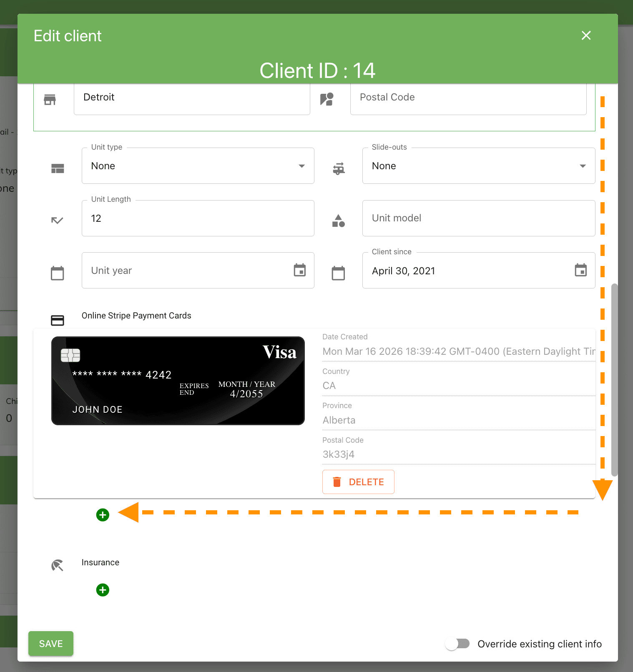This screenshot has height=672, width=633.
Task: Click the store icon beside Detroit field
Action: click(50, 100)
